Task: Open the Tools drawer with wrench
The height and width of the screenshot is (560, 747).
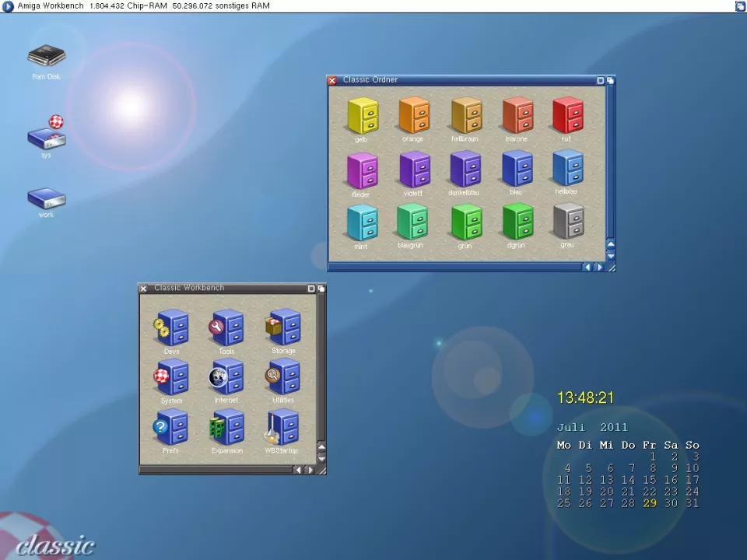Action: tap(226, 328)
